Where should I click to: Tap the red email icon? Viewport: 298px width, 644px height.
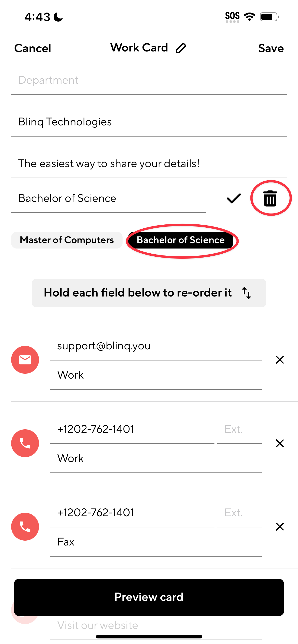coord(25,360)
